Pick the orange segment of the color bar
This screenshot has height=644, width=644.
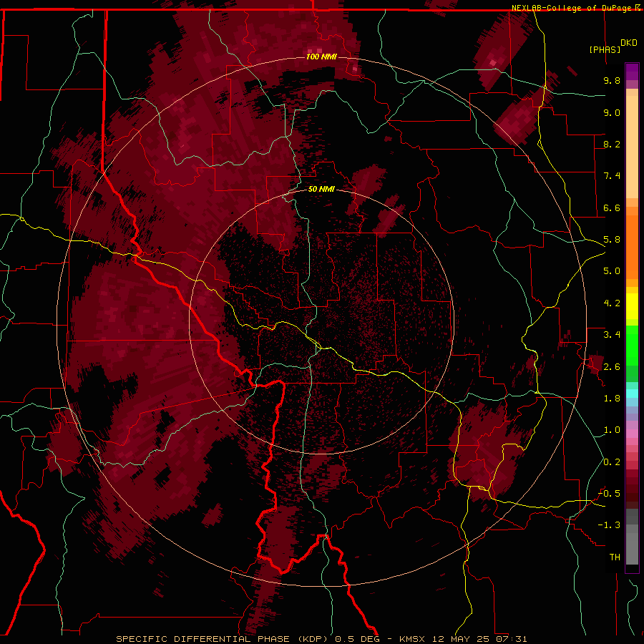pos(632,246)
